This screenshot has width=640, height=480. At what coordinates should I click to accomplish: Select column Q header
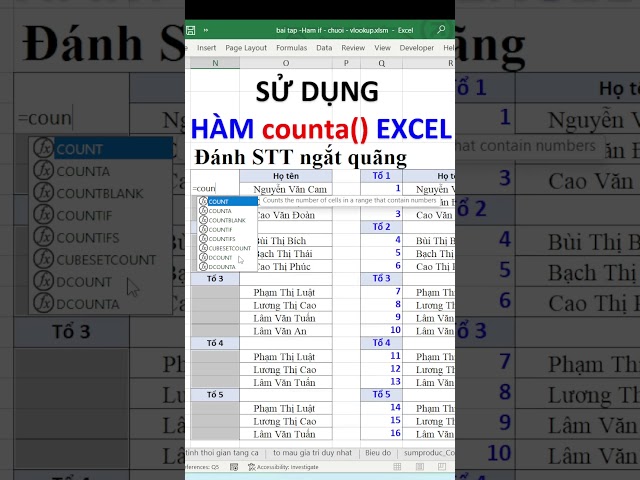pyautogui.click(x=382, y=63)
